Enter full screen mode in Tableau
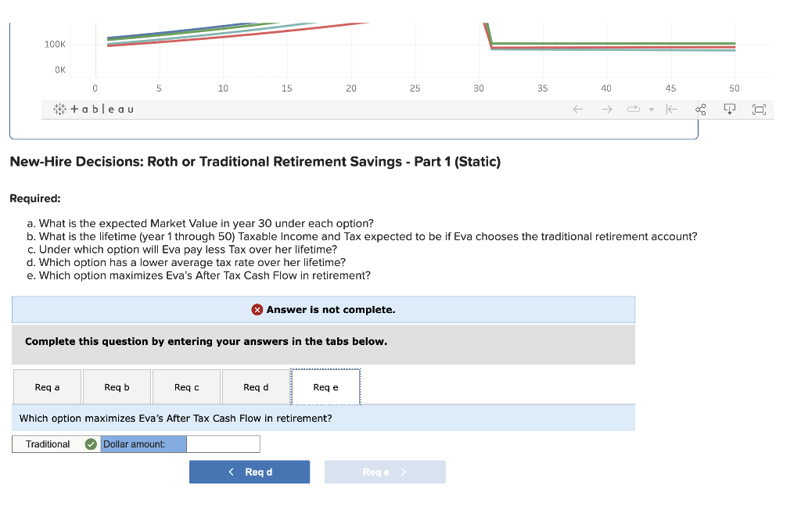Screen dimensions: 801x532 click(x=759, y=110)
